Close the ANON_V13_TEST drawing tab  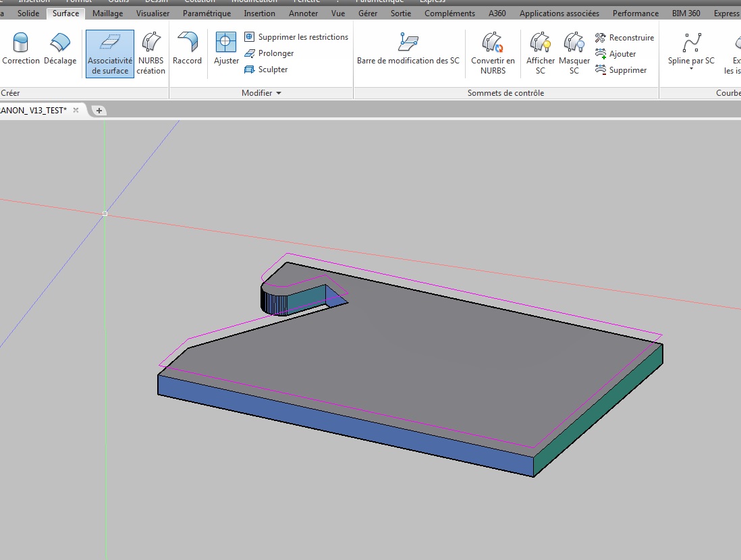(76, 110)
